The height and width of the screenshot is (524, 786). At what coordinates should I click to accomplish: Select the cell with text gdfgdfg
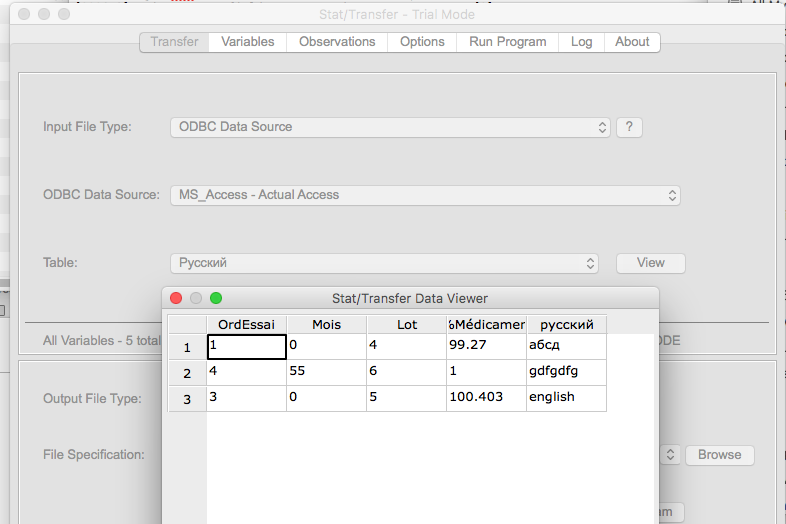coord(566,371)
